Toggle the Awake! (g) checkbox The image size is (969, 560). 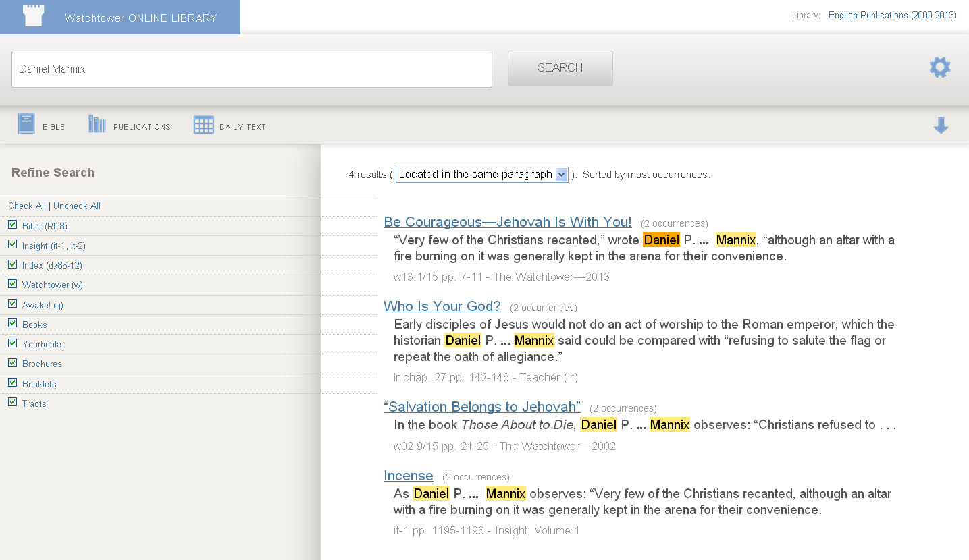[x=12, y=304]
